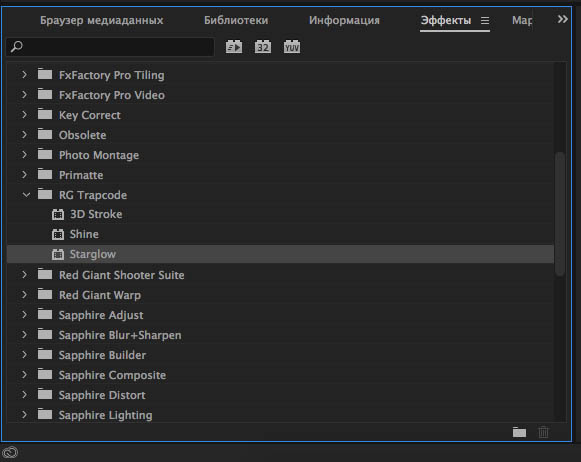Select the 3D Stroke effect icon

click(x=58, y=214)
